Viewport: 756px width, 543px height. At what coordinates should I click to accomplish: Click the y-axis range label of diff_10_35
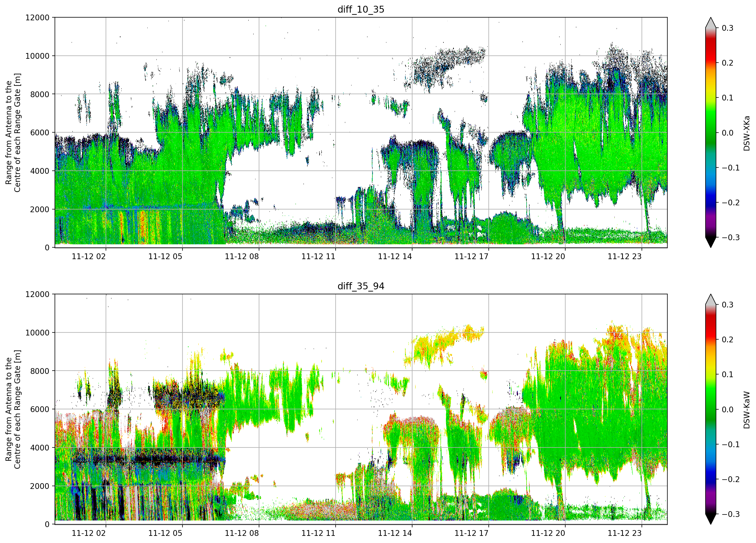pyautogui.click(x=13, y=132)
